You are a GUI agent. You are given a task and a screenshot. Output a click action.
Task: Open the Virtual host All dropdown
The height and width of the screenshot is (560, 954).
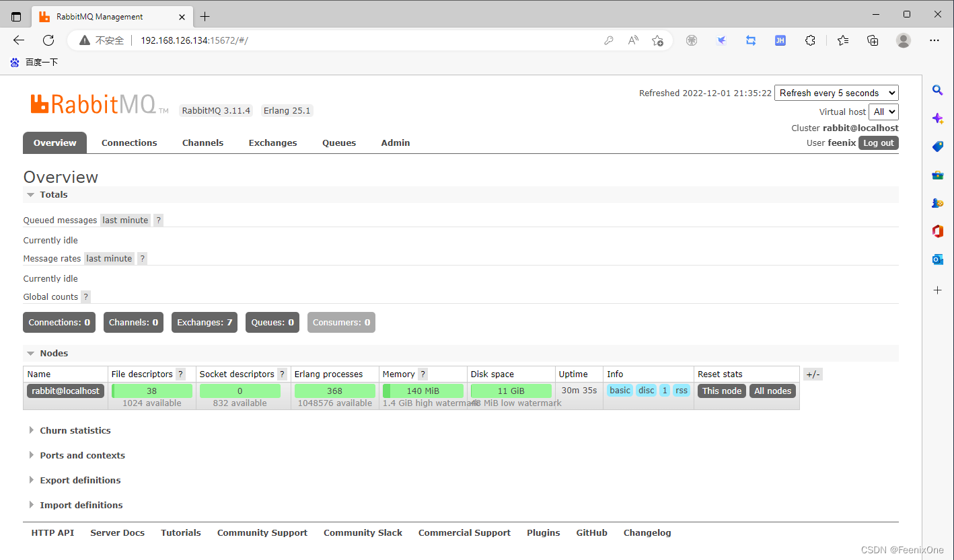[x=883, y=112]
